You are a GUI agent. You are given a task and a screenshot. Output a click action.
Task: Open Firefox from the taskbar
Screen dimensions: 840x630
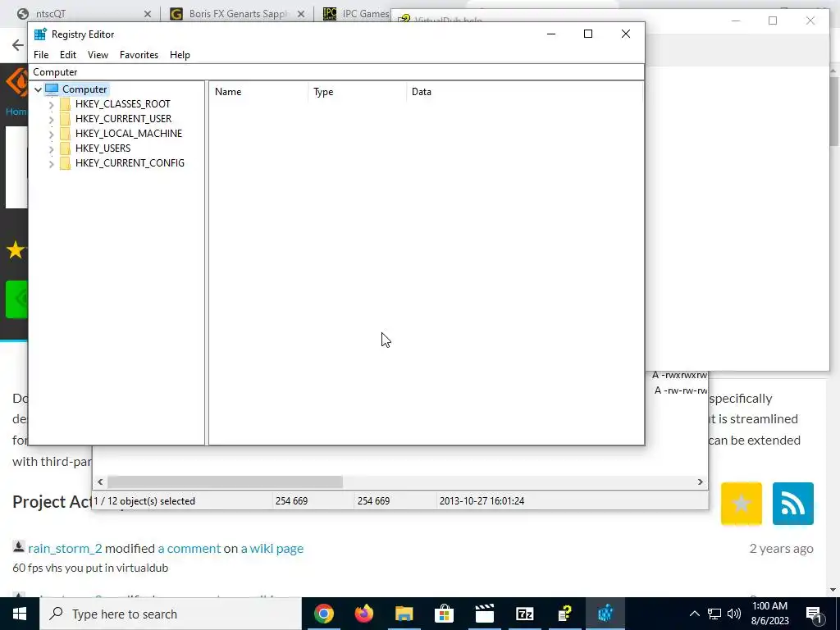[364, 614]
